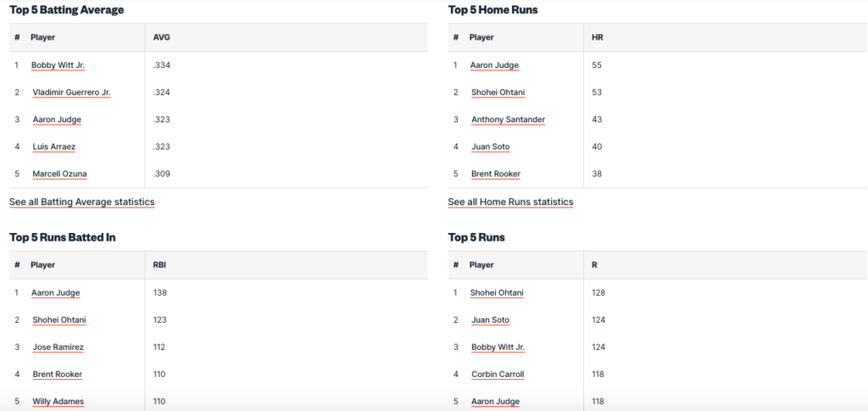
Task: Open Corbin Carroll player link
Action: coord(498,374)
